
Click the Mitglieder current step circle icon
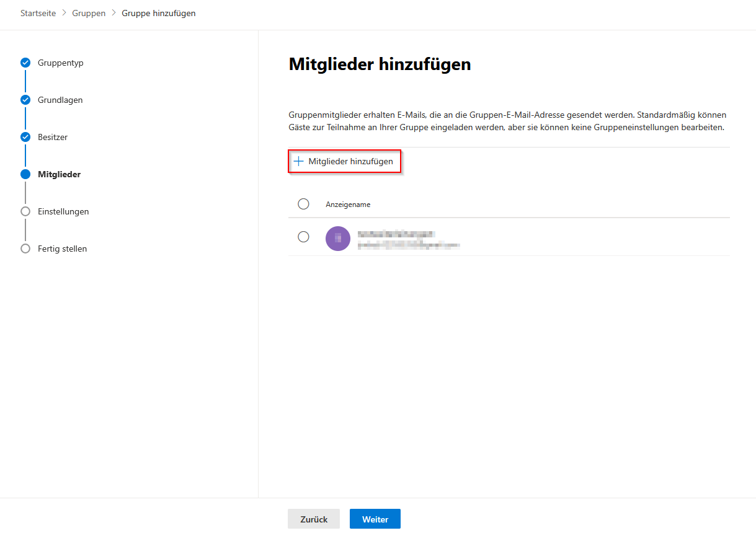click(x=25, y=174)
